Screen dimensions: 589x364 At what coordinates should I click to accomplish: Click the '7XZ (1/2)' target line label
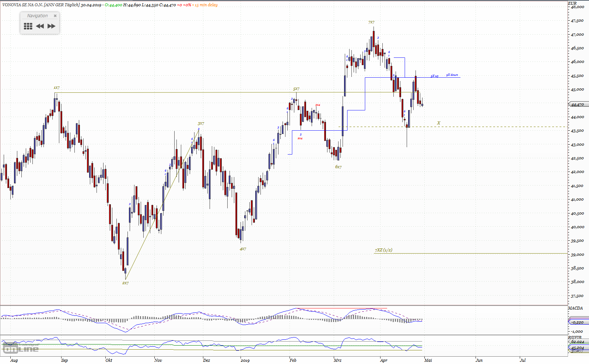pyautogui.click(x=383, y=250)
